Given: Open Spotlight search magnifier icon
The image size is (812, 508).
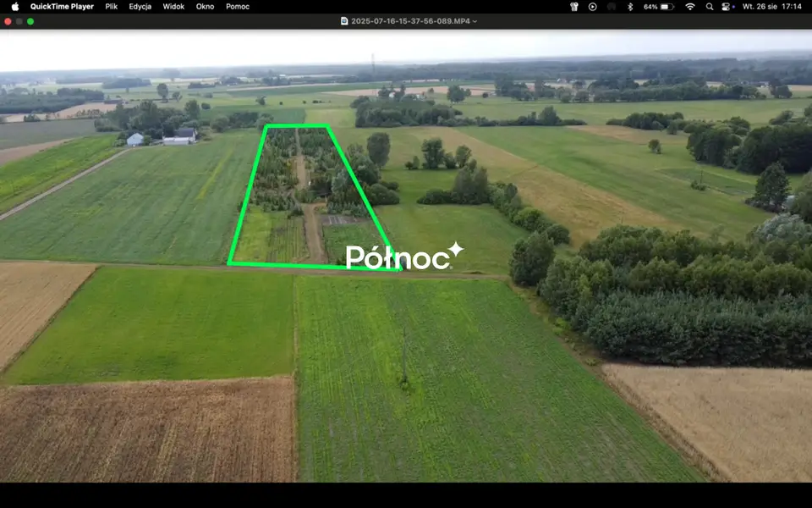Looking at the screenshot, I should [710, 7].
